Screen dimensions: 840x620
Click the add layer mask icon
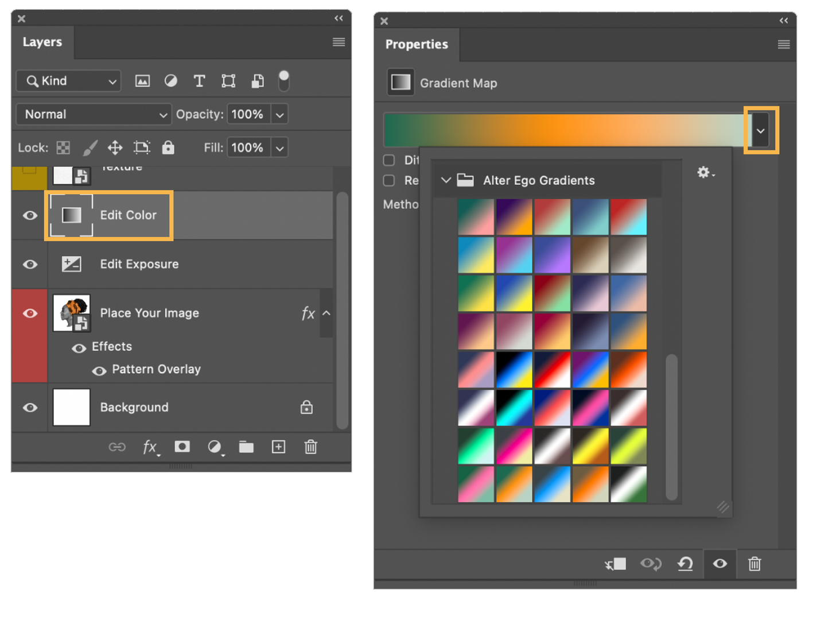182,447
